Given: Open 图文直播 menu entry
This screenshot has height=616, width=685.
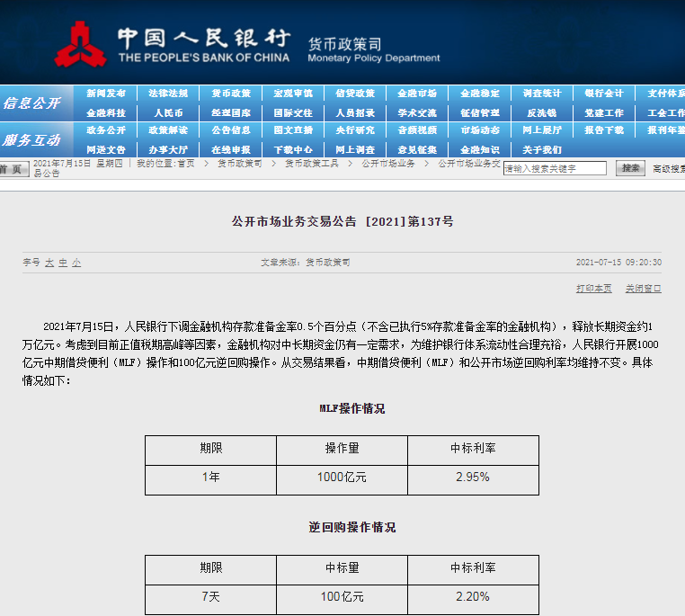Looking at the screenshot, I should click(293, 130).
